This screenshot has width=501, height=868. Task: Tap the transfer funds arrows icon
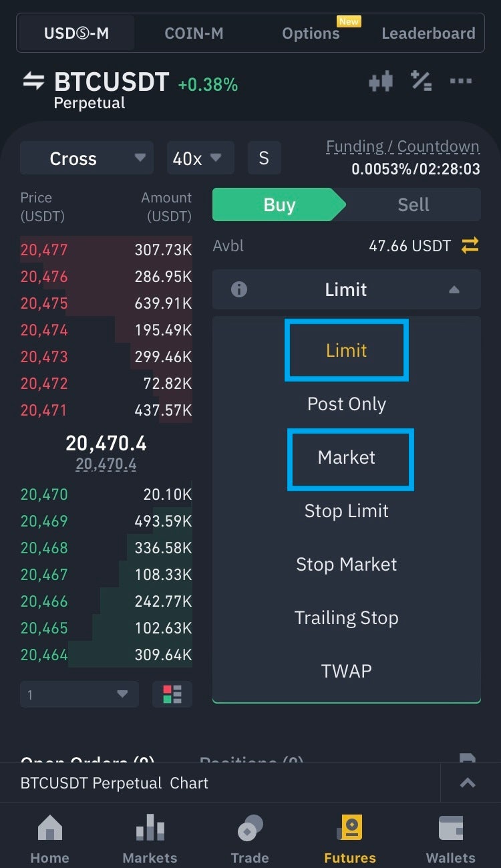pos(470,246)
